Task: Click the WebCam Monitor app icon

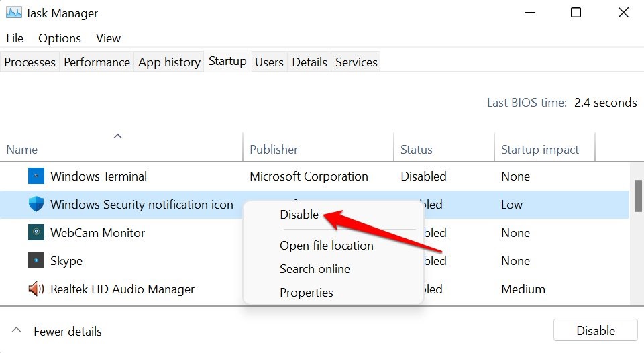Action: pyautogui.click(x=36, y=233)
